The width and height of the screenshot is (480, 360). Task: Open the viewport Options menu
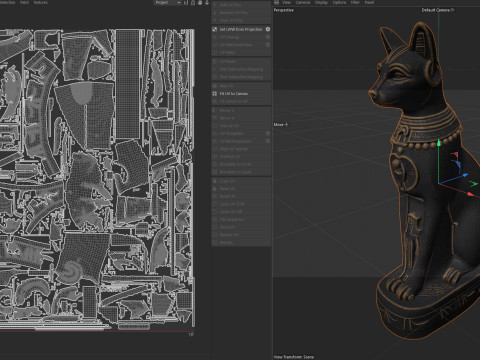pyautogui.click(x=339, y=2)
